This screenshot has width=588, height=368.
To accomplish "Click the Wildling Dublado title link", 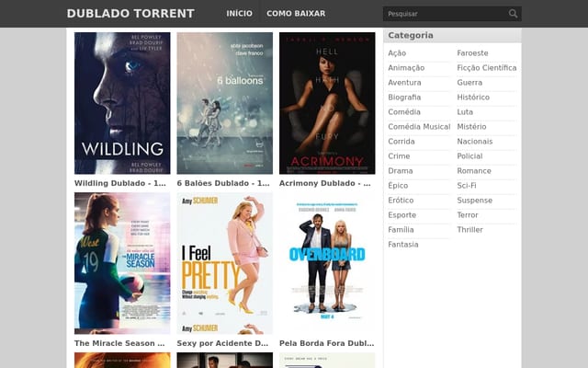I will pyautogui.click(x=120, y=183).
